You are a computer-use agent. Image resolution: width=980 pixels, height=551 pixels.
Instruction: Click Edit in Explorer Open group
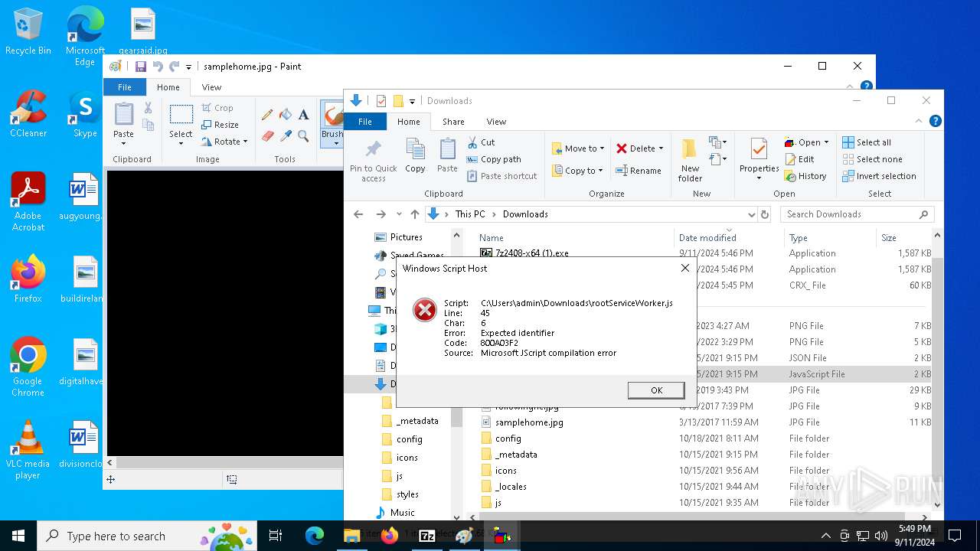coord(799,159)
